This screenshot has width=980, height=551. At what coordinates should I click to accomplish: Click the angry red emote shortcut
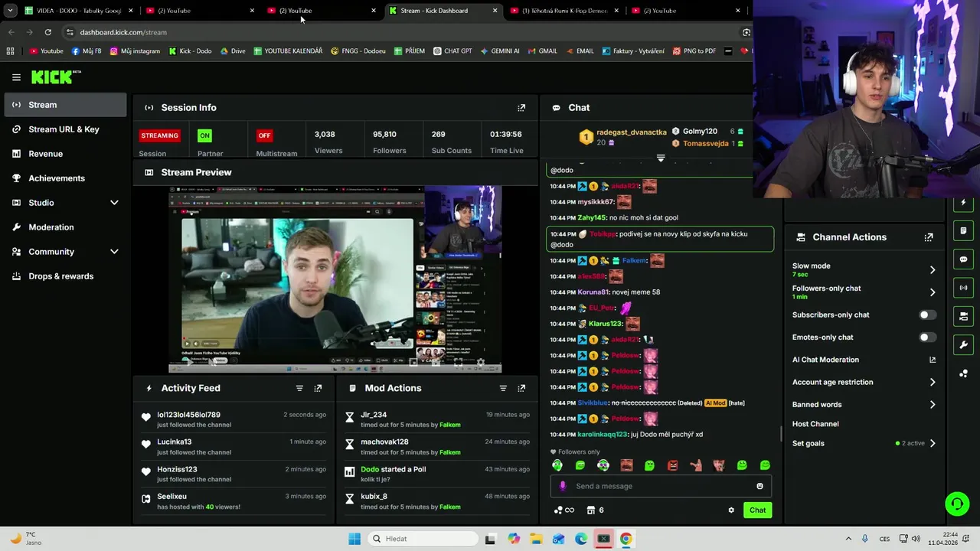(x=672, y=465)
